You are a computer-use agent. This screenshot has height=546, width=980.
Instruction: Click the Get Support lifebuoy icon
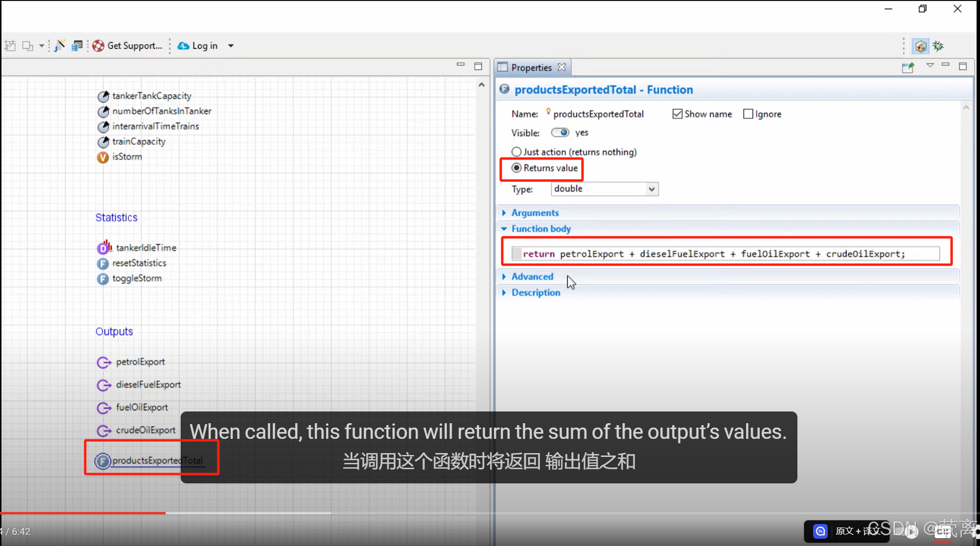tap(98, 45)
